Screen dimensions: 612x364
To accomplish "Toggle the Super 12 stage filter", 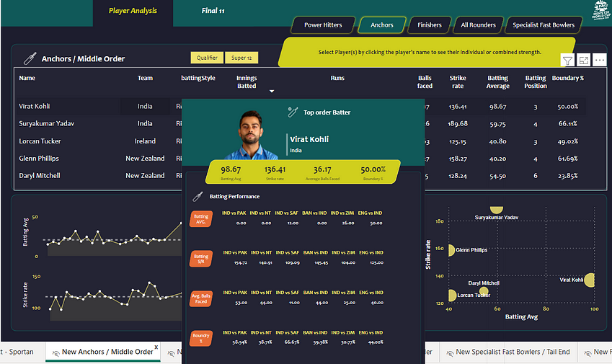I will tap(241, 58).
